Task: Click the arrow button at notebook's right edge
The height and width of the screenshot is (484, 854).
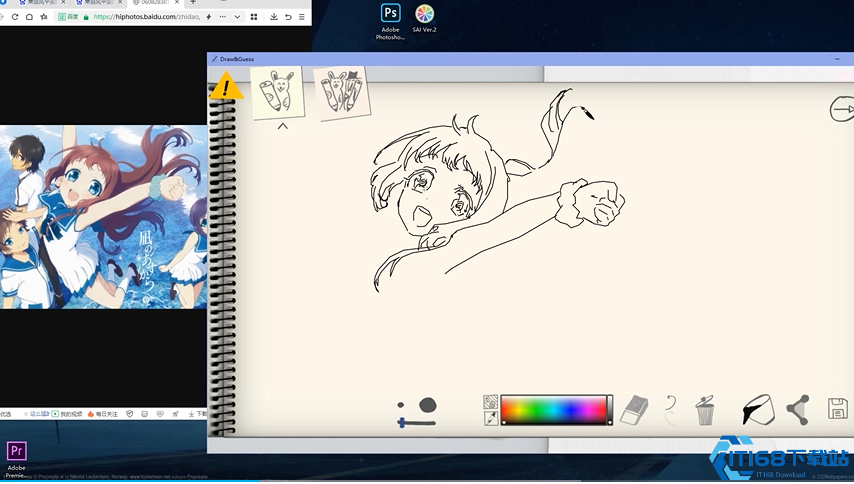Action: coord(841,109)
